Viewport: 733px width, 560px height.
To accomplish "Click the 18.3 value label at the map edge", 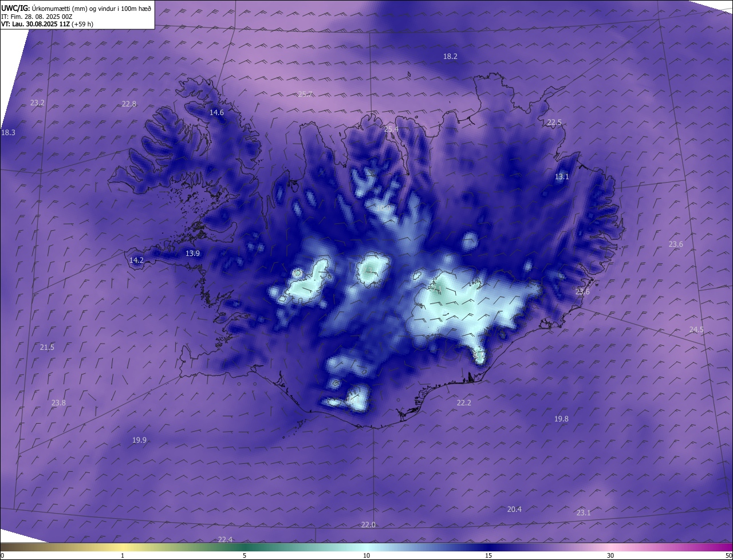I will [8, 132].
